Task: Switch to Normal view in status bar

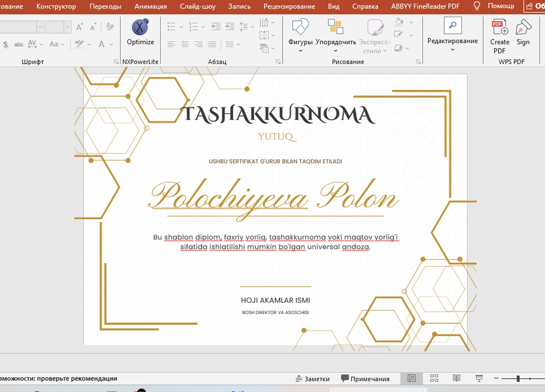Action: 412,378
